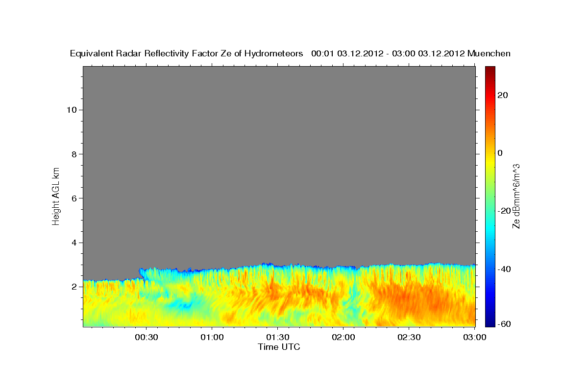The image size is (588, 392).
Task: Click the yellow section of the colorbar
Action: click(490, 162)
